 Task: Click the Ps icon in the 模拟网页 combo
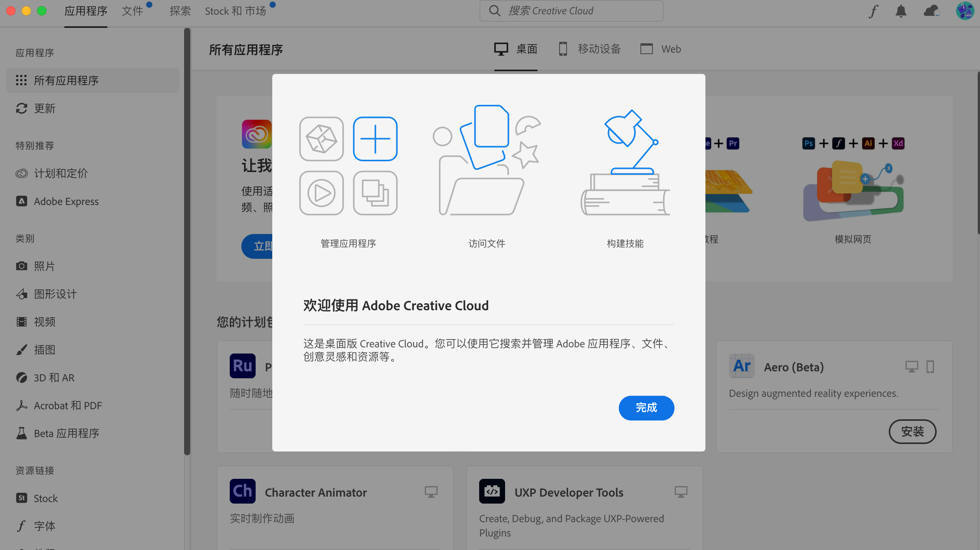(809, 143)
